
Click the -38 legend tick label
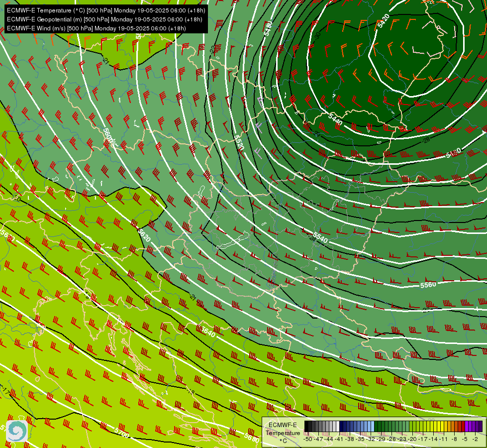(x=350, y=439)
